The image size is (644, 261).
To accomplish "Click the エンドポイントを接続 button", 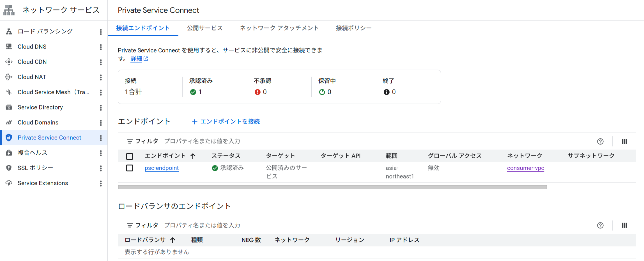I will tap(226, 122).
